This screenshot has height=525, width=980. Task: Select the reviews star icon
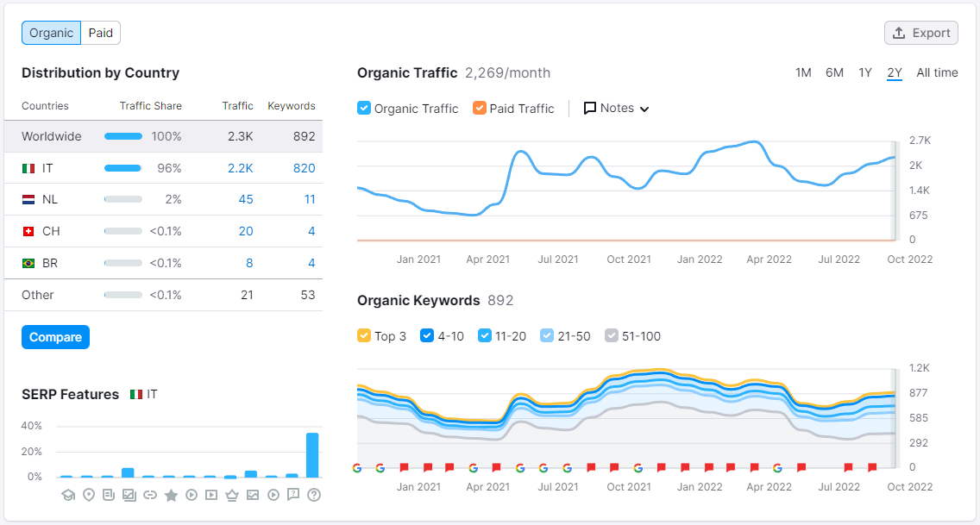[x=171, y=495]
